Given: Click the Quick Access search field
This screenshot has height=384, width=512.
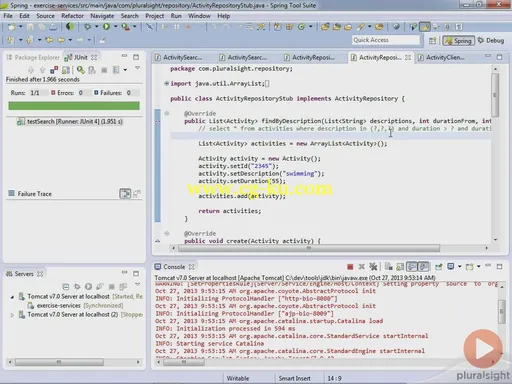Looking at the screenshot, I should coord(386,40).
